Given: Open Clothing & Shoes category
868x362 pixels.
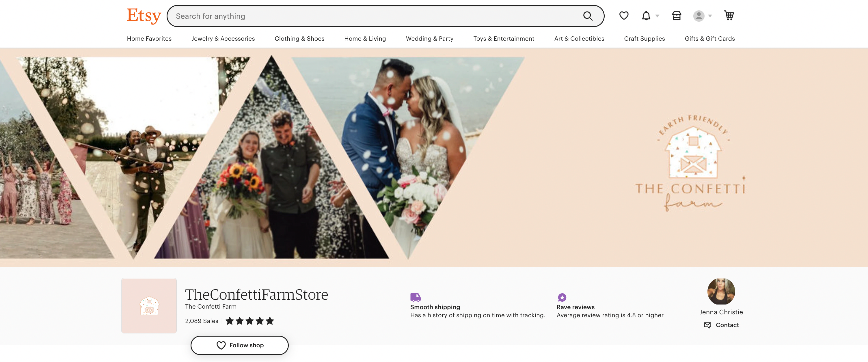Looking at the screenshot, I should coord(299,38).
